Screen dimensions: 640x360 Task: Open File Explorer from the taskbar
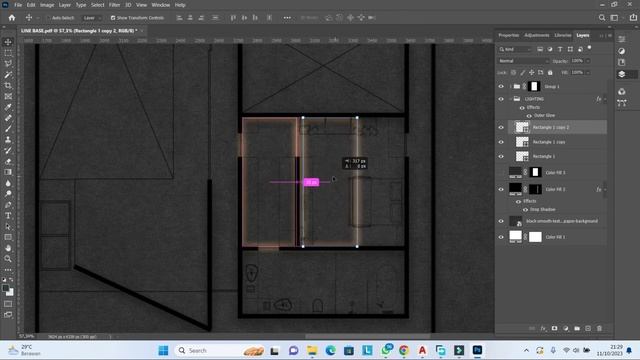[312, 350]
